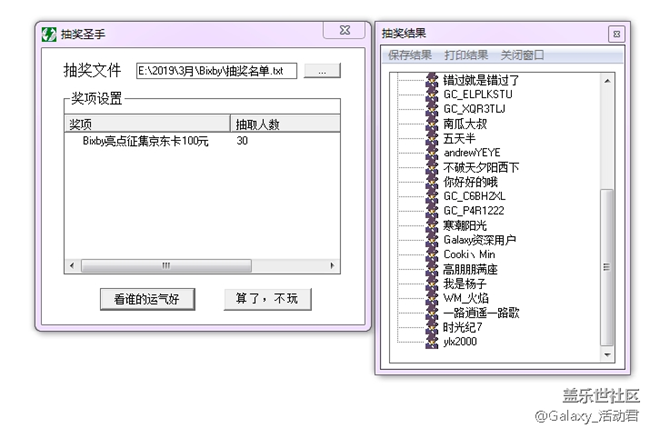The height and width of the screenshot is (438, 650).
Task: Click the icon beside 时光纪7
Action: coord(432,327)
